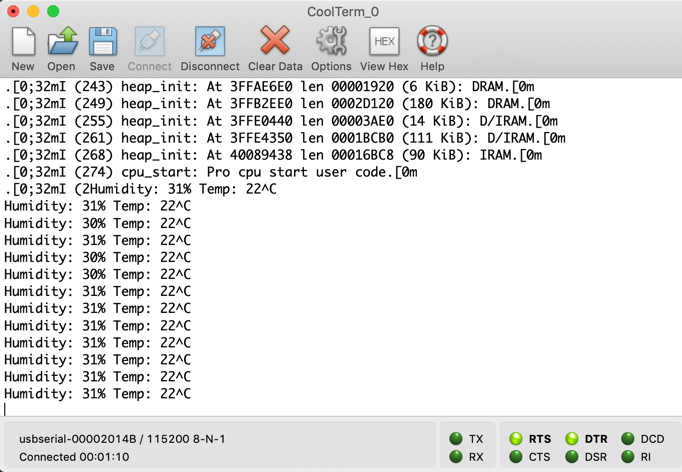
Task: Click the Connect plug icon
Action: tap(149, 42)
